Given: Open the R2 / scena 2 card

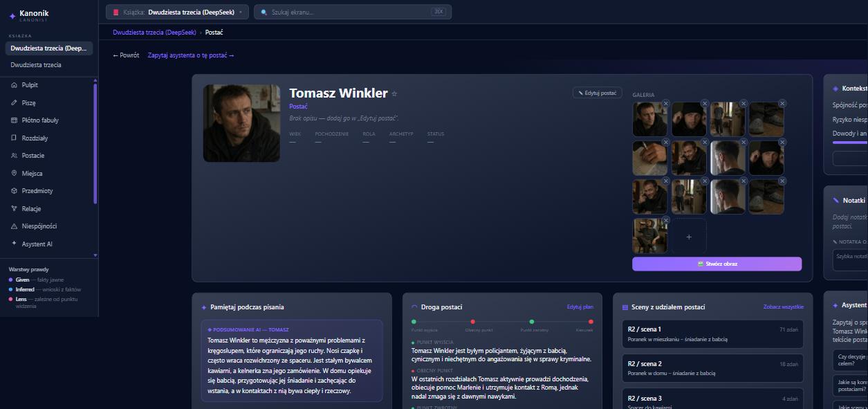Looking at the screenshot, I should pos(712,368).
